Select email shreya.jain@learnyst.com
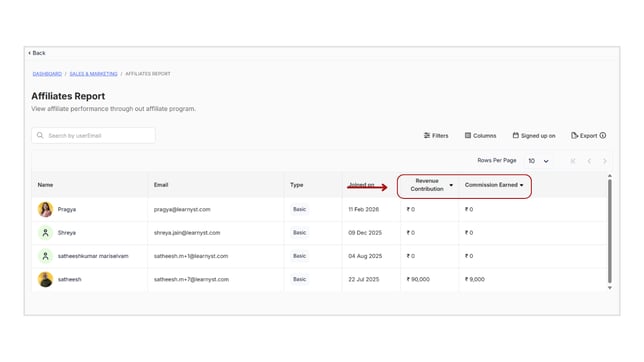644x362 pixels. pos(187,233)
